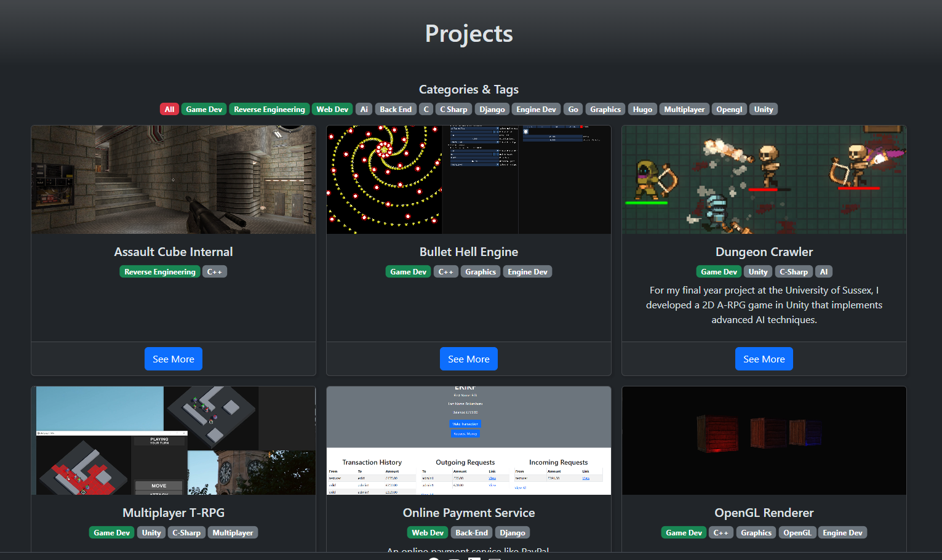Open See More for Assault Cube Internal
942x560 pixels.
(x=174, y=359)
